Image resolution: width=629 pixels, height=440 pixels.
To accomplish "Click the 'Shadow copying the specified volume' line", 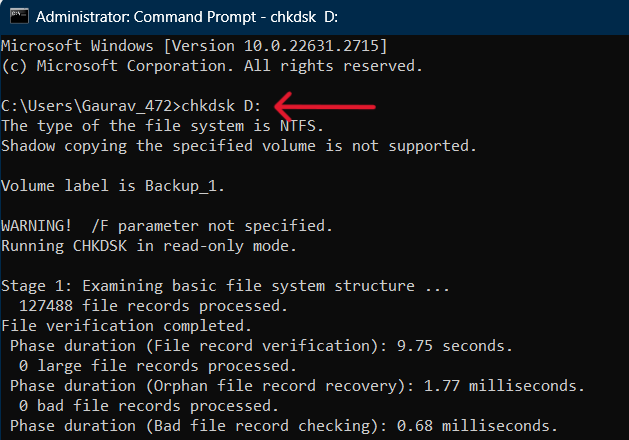I will (238, 146).
